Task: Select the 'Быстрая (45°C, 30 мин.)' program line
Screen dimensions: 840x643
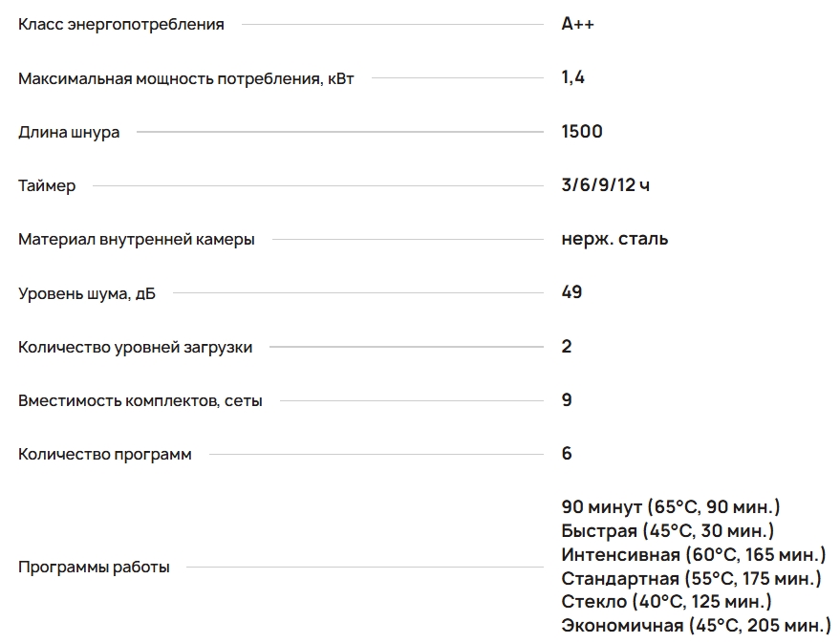Action: [668, 531]
